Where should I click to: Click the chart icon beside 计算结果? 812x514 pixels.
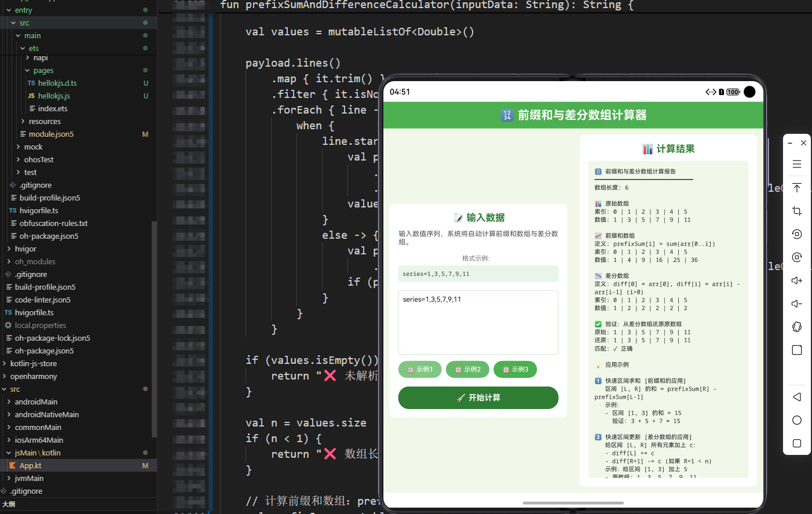click(648, 149)
